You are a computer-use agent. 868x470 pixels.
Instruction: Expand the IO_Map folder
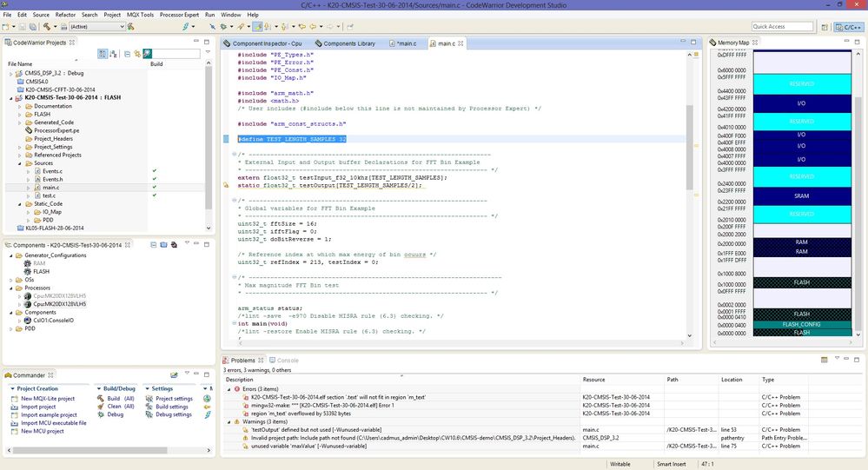pyautogui.click(x=29, y=212)
